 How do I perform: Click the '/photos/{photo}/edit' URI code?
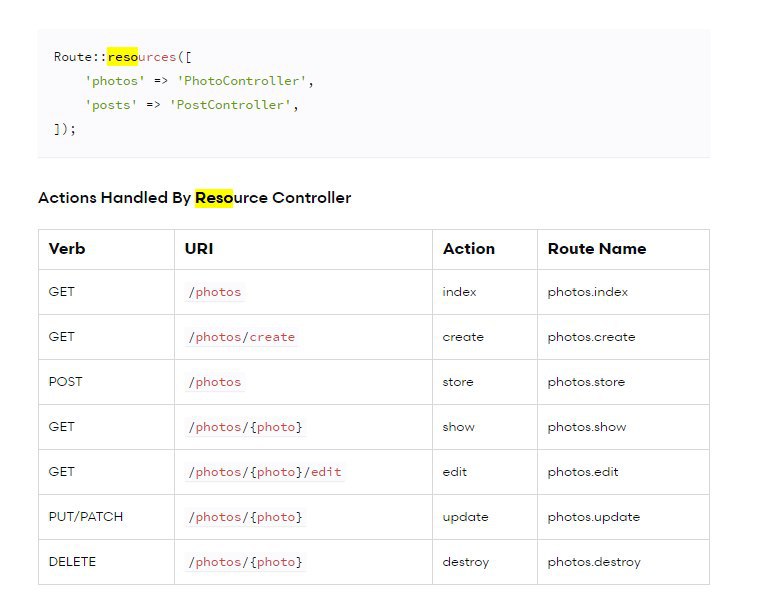pos(265,472)
